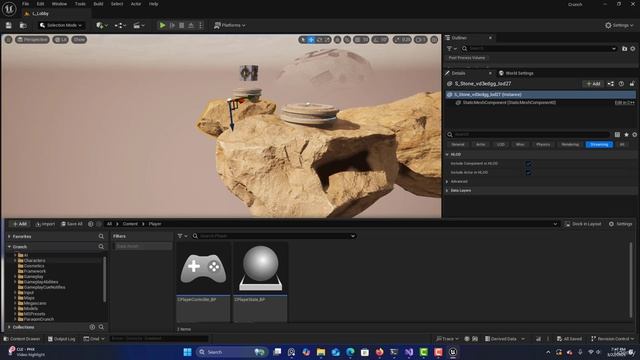Click the Import button in Content Browser
Screen dimensions: 640x360
(x=45, y=224)
